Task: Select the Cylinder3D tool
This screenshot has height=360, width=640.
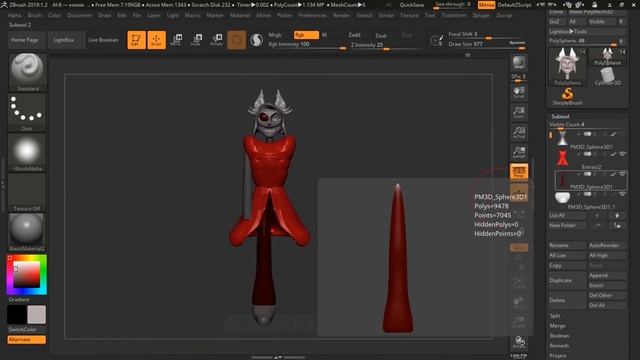Action: click(x=607, y=76)
